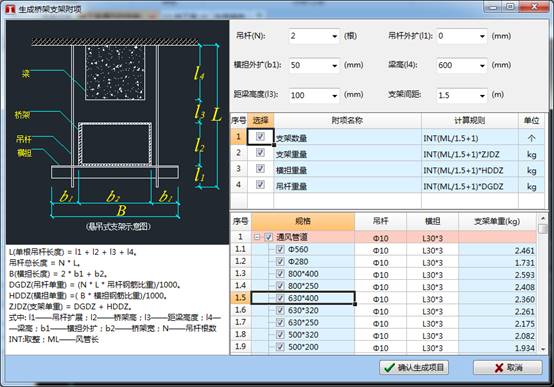Uncheck the 支架数量 row checkbox
This screenshot has width=554, height=387.
tap(260, 136)
